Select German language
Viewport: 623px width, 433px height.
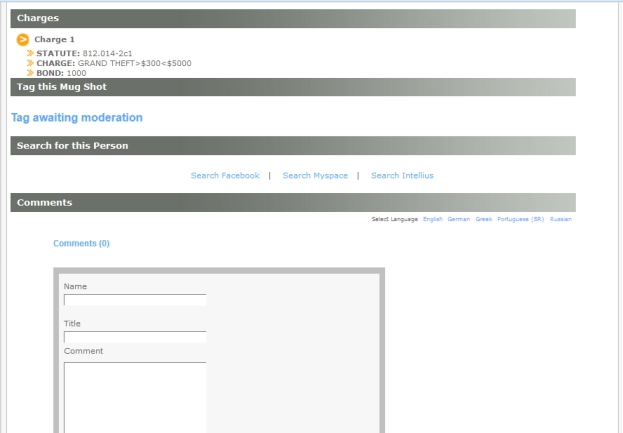459,219
